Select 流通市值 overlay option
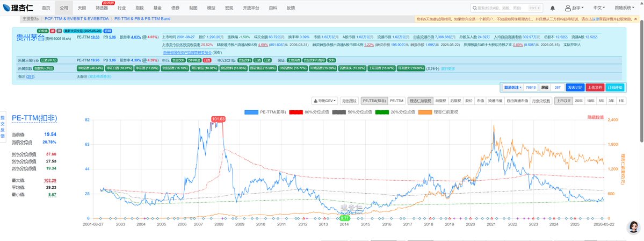The width and height of the screenshot is (644, 241). (x=495, y=101)
